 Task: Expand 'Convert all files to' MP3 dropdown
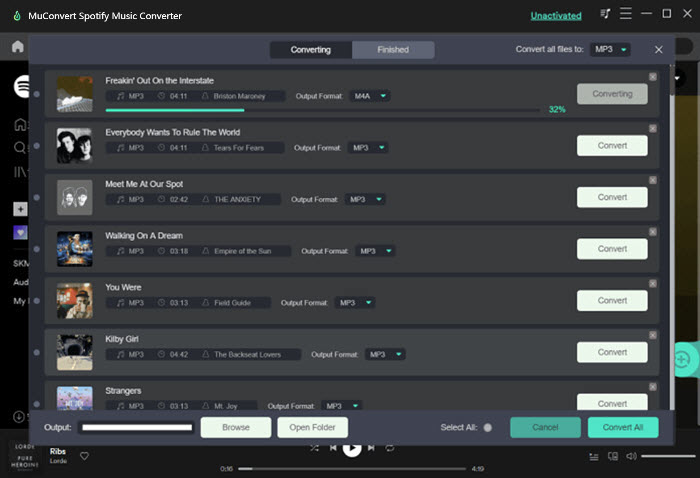[x=611, y=50]
